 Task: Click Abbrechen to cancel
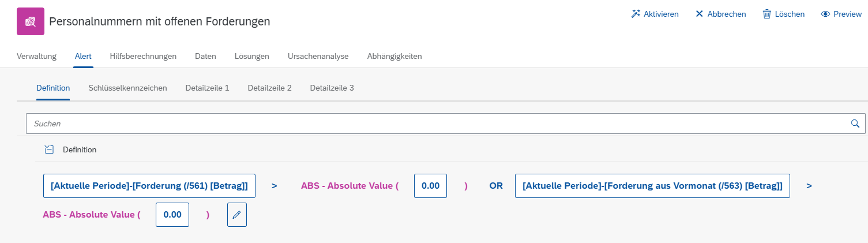click(x=720, y=14)
